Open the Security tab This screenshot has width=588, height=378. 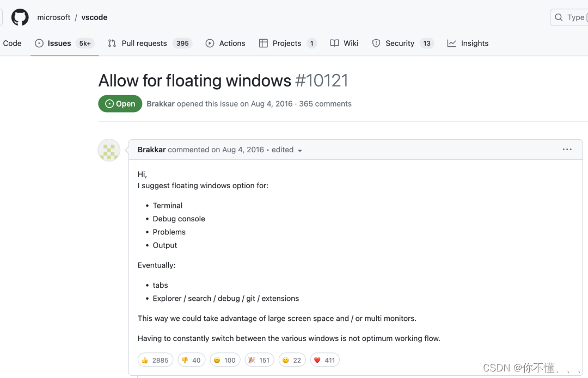coord(403,44)
